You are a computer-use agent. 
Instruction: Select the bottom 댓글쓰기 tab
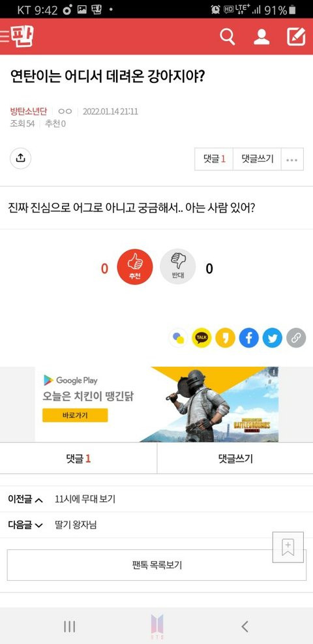pyautogui.click(x=235, y=458)
